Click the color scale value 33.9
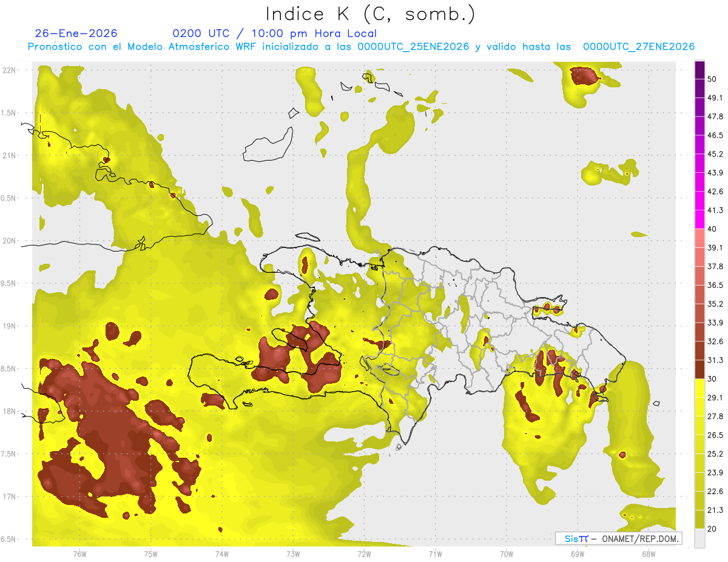728x562 pixels. click(716, 323)
